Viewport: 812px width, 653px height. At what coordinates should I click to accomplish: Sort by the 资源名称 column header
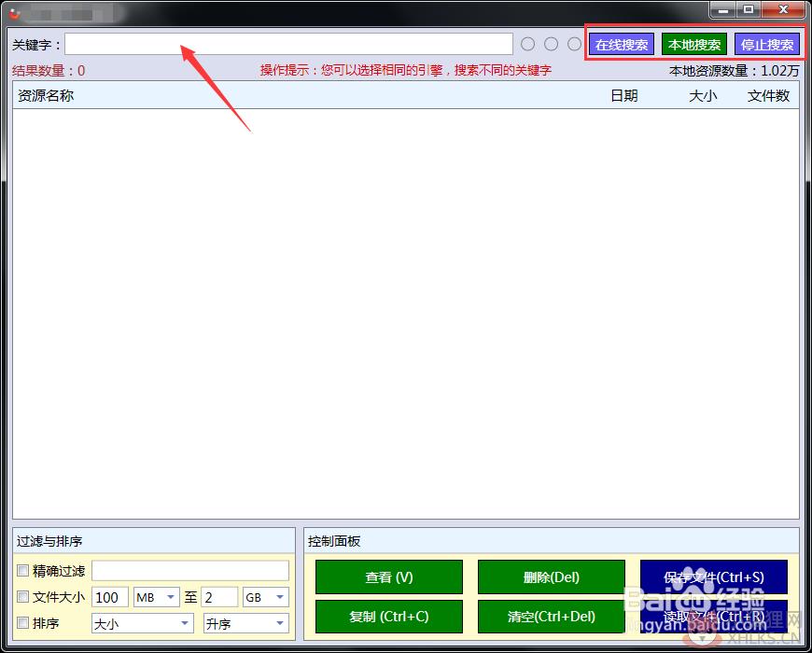(46, 96)
